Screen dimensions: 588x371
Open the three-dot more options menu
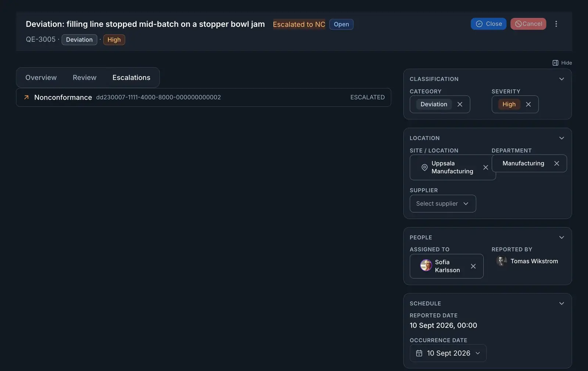[x=556, y=24]
